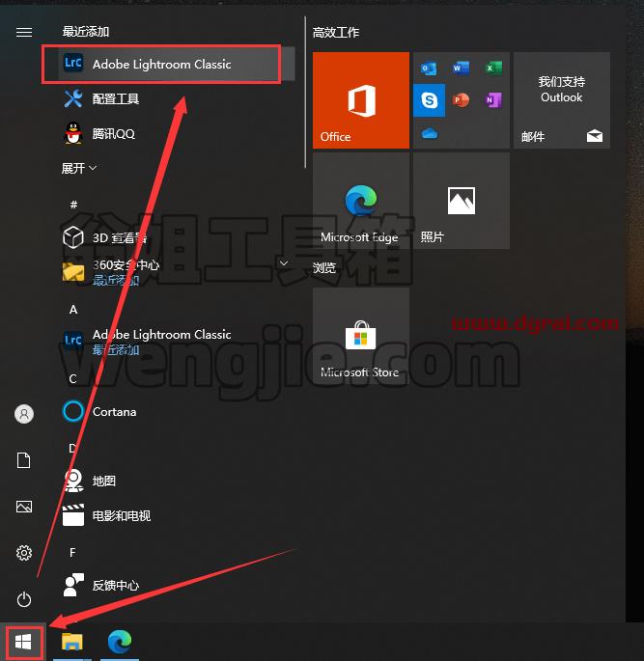Open the Office orange tile

pyautogui.click(x=361, y=100)
